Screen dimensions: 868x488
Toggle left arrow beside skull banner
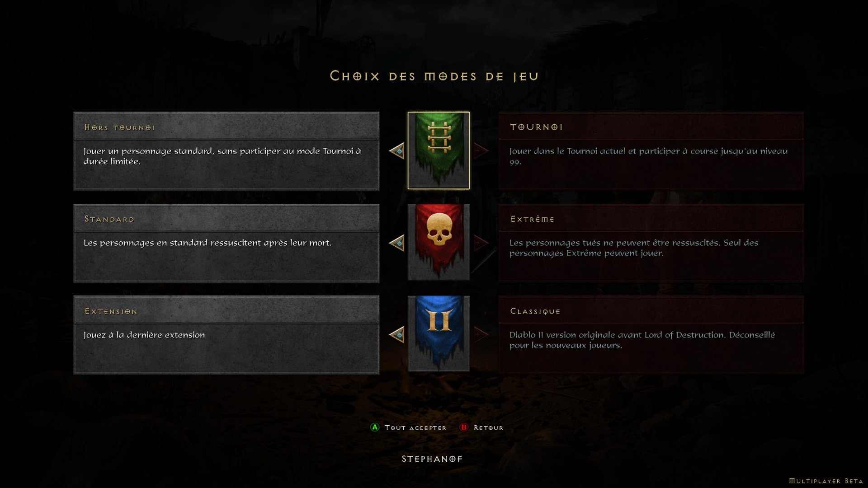point(396,243)
